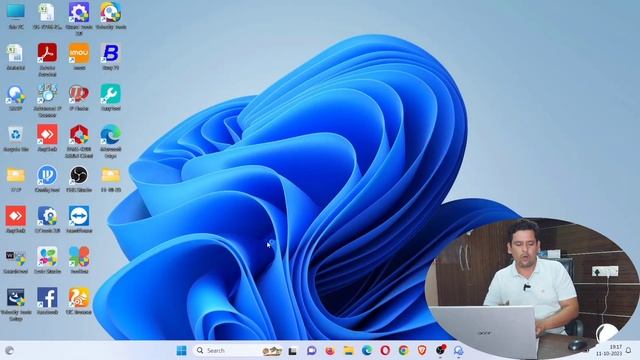Open File Explorer from taskbar
This screenshot has height=360, width=640.
pos(349,351)
